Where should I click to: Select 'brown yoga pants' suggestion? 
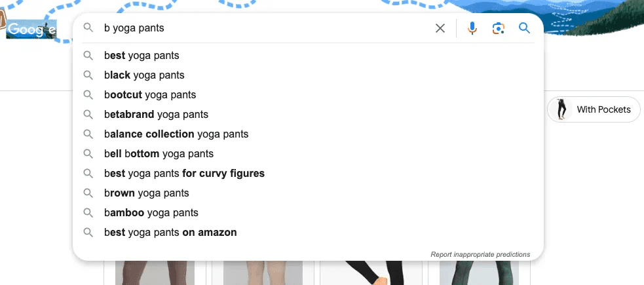coord(146,193)
